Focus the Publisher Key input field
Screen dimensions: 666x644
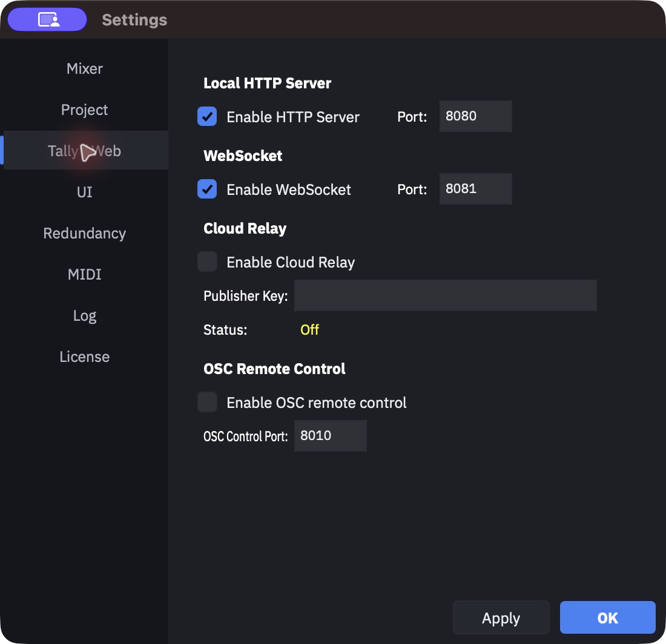[446, 295]
